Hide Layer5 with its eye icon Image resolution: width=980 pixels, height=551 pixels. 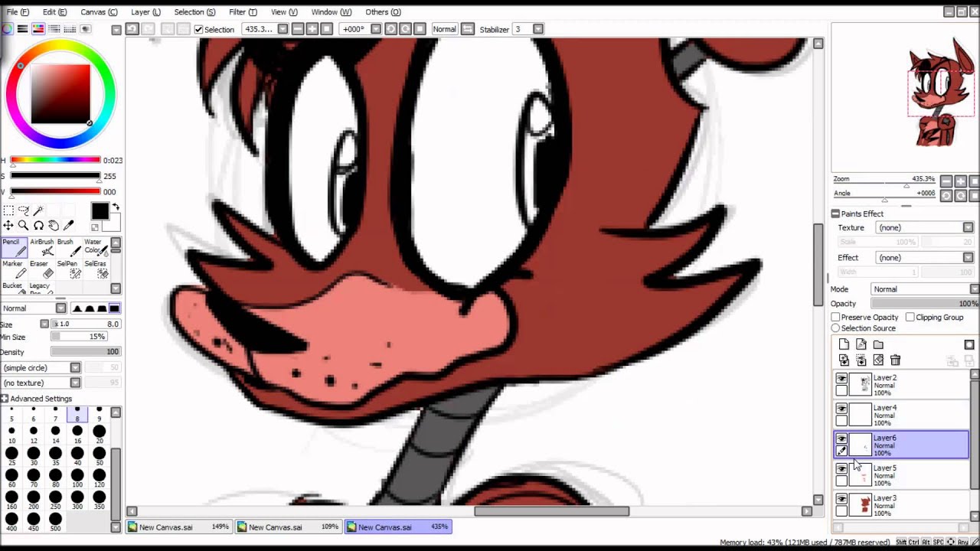[841, 469]
